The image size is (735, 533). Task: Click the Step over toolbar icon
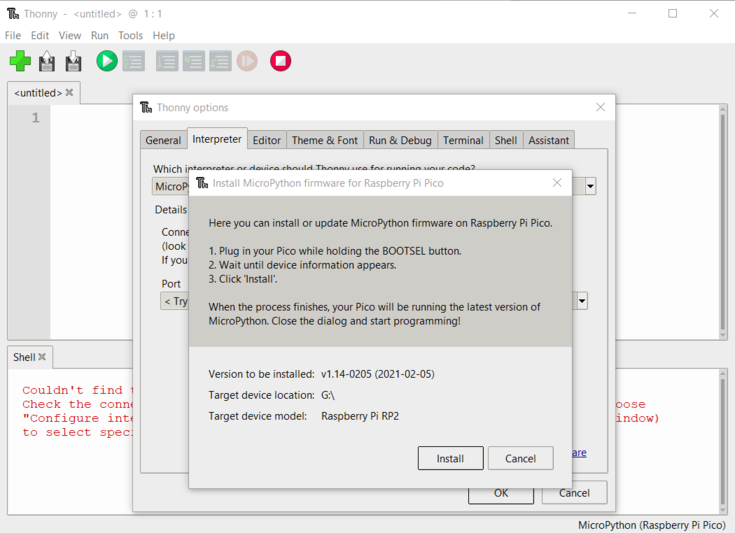coord(167,61)
